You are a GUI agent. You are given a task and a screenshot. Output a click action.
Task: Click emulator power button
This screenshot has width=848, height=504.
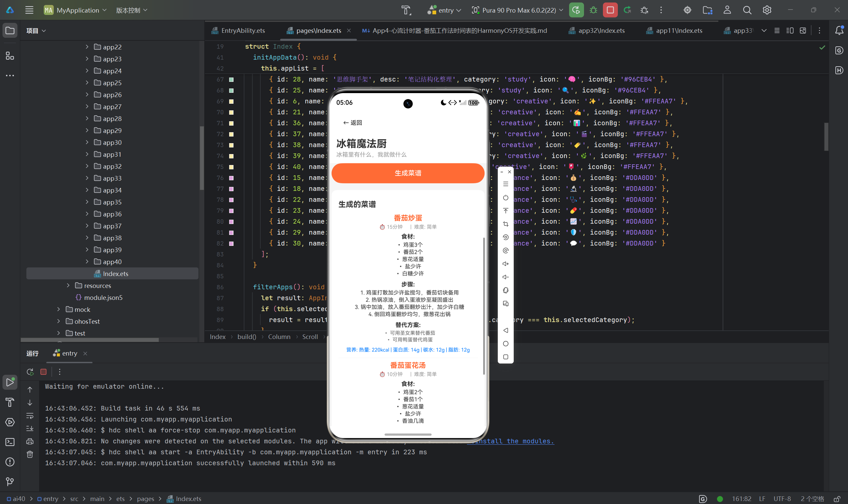pos(506,198)
